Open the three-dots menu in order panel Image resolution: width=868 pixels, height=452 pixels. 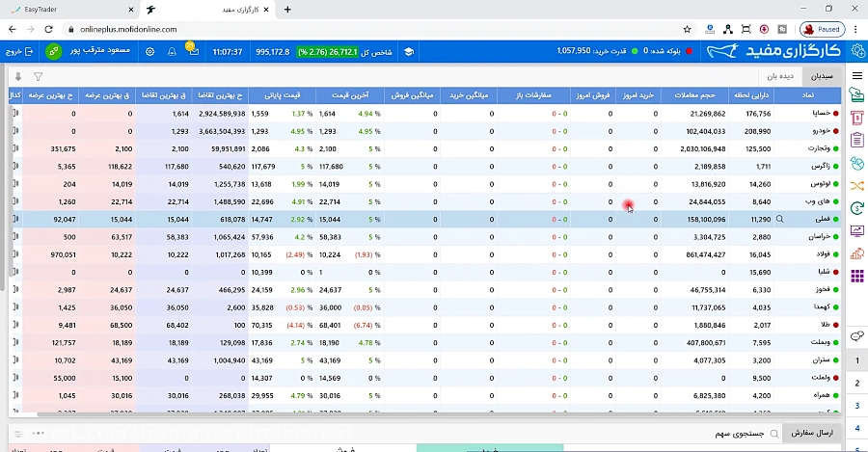coord(39,433)
